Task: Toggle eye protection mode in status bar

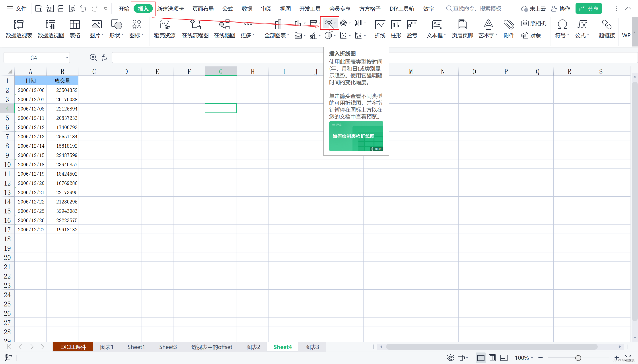Action: (451, 358)
